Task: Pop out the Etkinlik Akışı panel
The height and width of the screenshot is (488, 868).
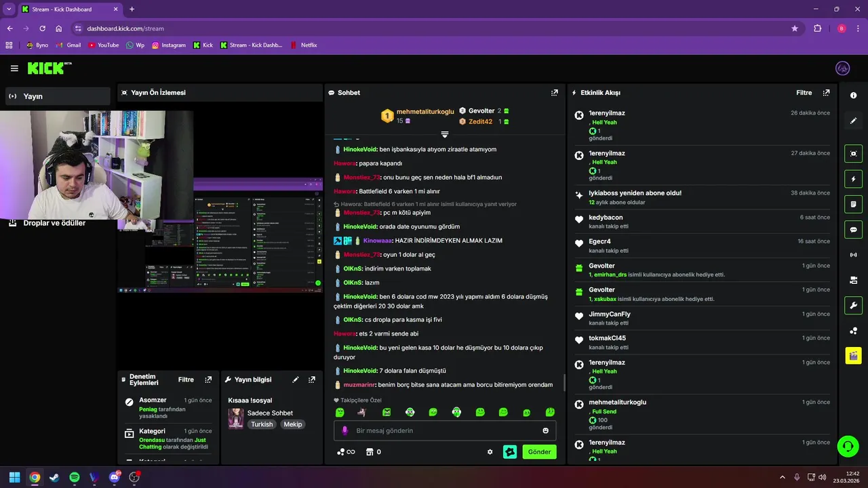Action: [x=826, y=93]
